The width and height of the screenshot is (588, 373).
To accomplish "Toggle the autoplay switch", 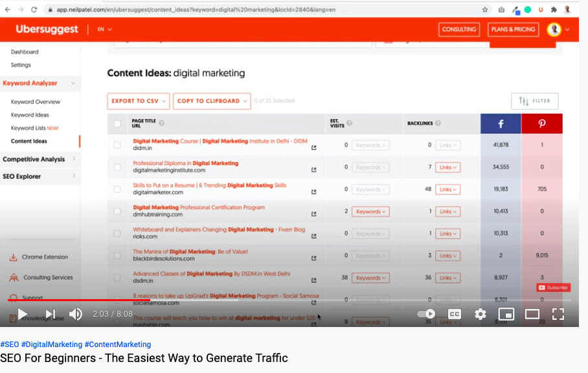I will 426,314.
